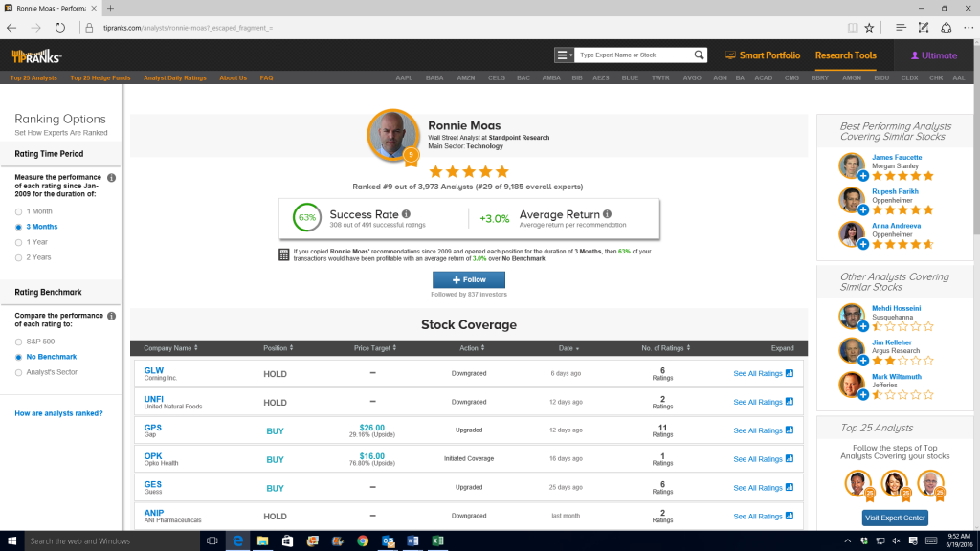Click the Follow button
This screenshot has height=551, width=980.
pyautogui.click(x=469, y=280)
